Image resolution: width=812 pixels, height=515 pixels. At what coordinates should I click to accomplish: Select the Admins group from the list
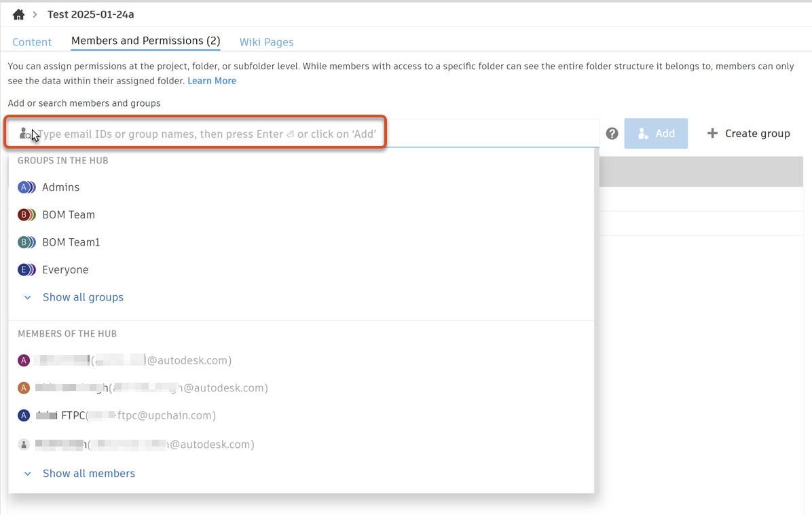pos(61,187)
